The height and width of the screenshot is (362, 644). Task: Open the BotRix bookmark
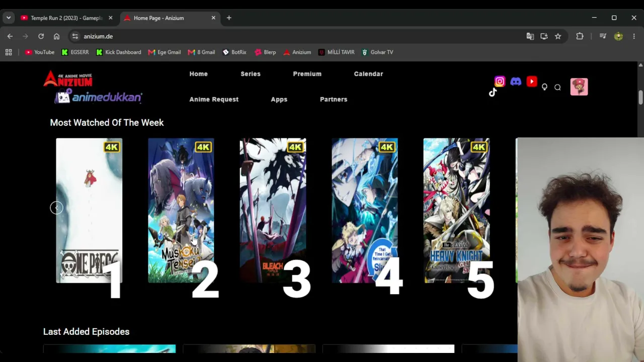pyautogui.click(x=234, y=52)
